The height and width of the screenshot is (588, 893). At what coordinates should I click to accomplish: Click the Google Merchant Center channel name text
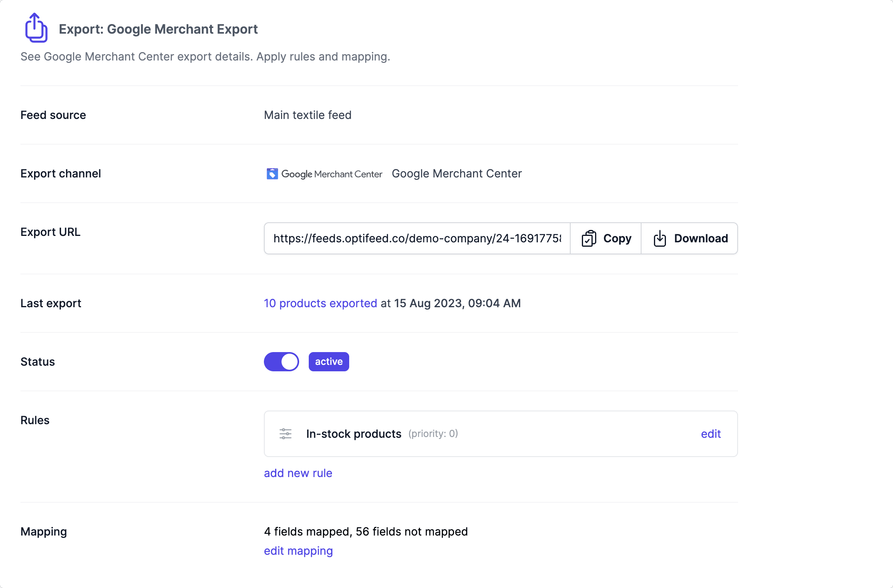[457, 173]
